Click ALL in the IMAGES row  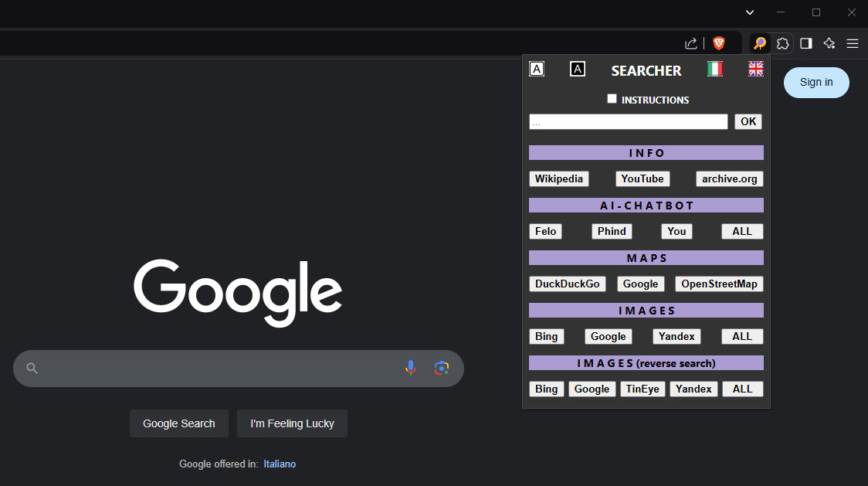click(x=742, y=336)
